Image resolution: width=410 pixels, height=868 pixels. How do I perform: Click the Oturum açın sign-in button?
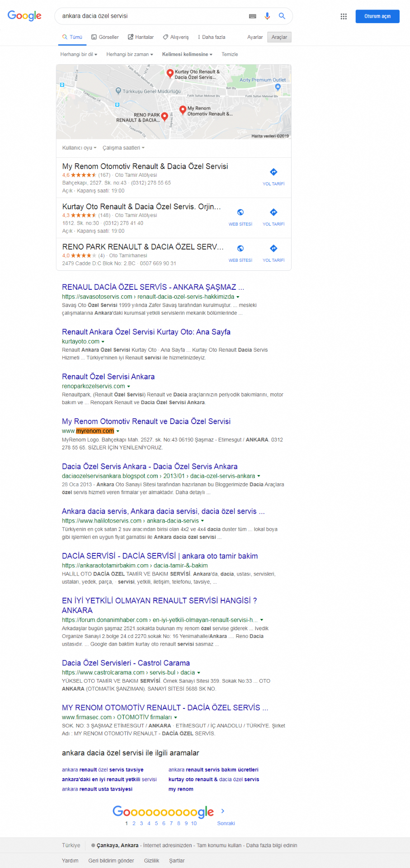[377, 16]
